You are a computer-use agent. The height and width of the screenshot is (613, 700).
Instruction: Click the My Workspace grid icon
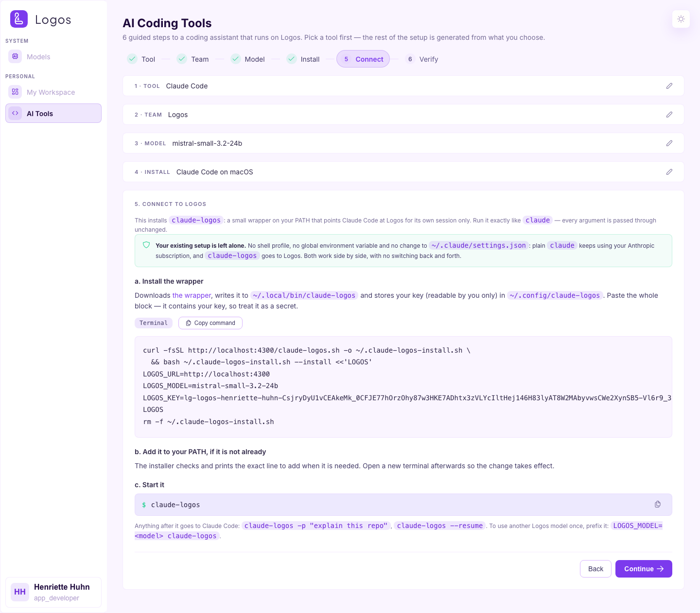tap(15, 92)
